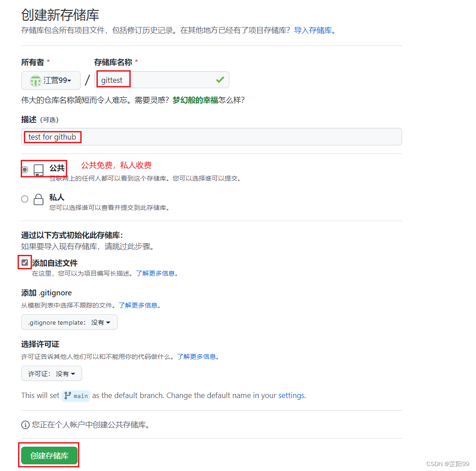The height and width of the screenshot is (471, 476).
Task: Focus the description field test for github
Action: tap(211, 137)
